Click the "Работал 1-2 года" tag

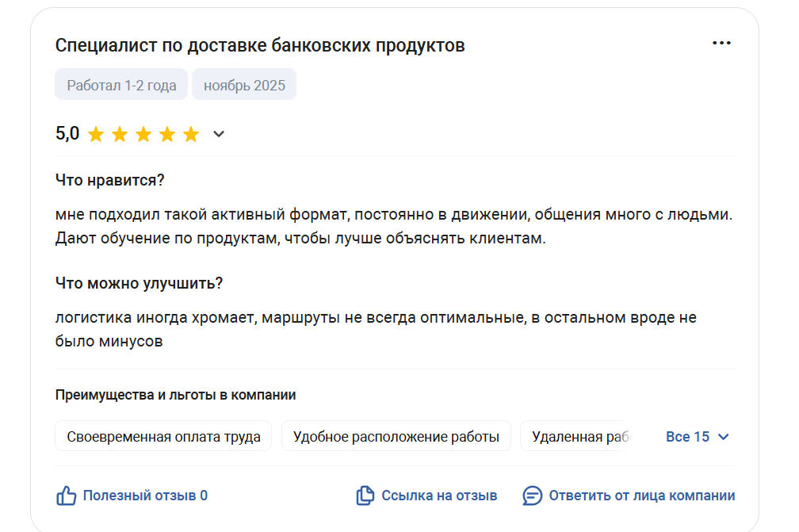pyautogui.click(x=121, y=86)
